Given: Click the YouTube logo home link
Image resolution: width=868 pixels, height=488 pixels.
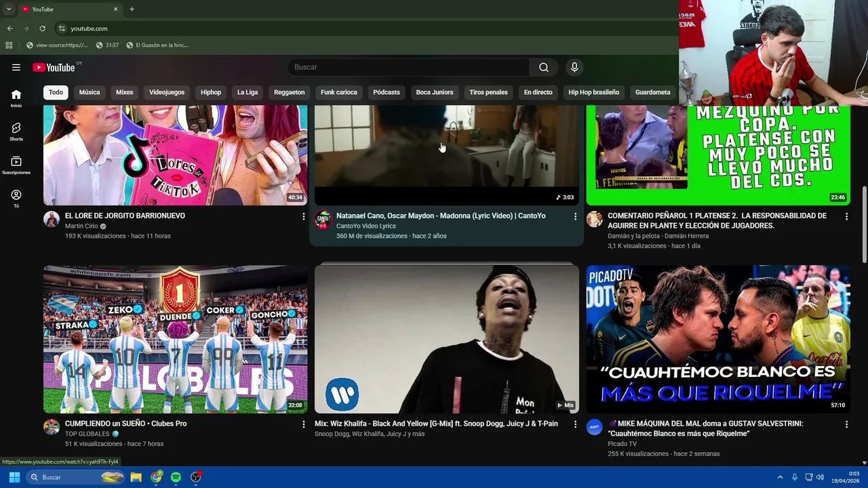Looking at the screenshot, I should click(x=54, y=67).
